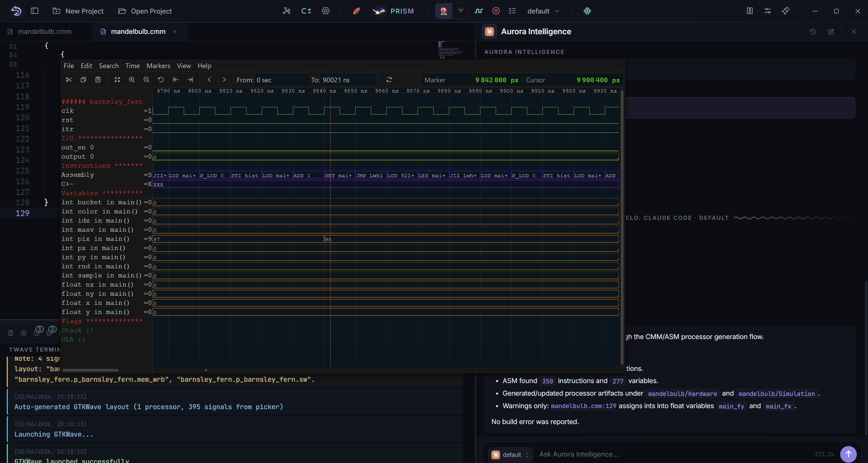868x463 pixels.
Task: Click the trash clear terminal icon
Action: (x=11, y=333)
